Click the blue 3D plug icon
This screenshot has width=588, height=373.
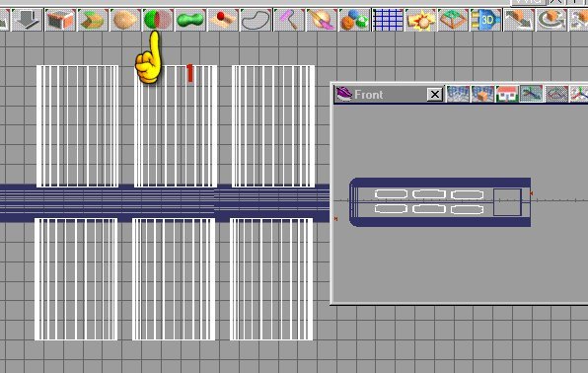485,19
